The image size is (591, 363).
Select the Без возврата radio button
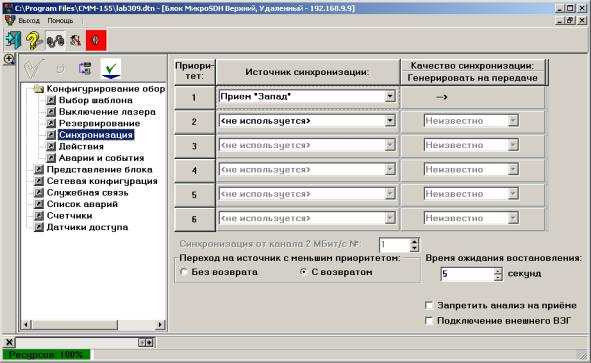coord(184,272)
